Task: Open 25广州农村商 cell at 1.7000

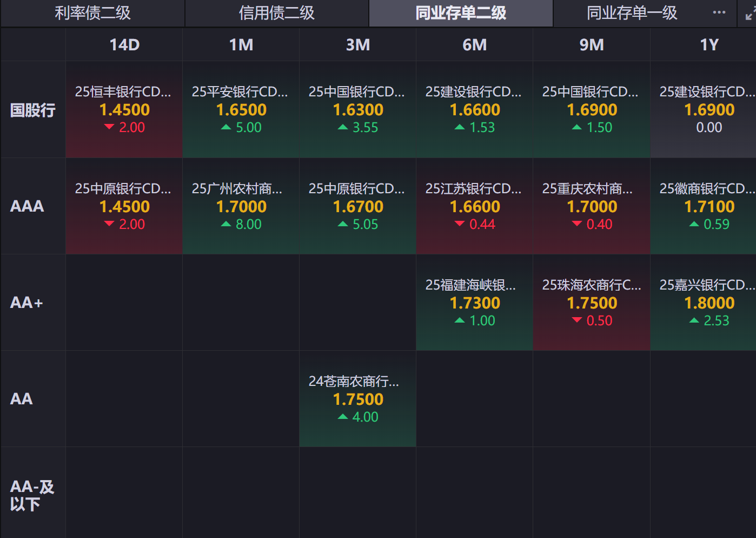Action: click(x=241, y=206)
